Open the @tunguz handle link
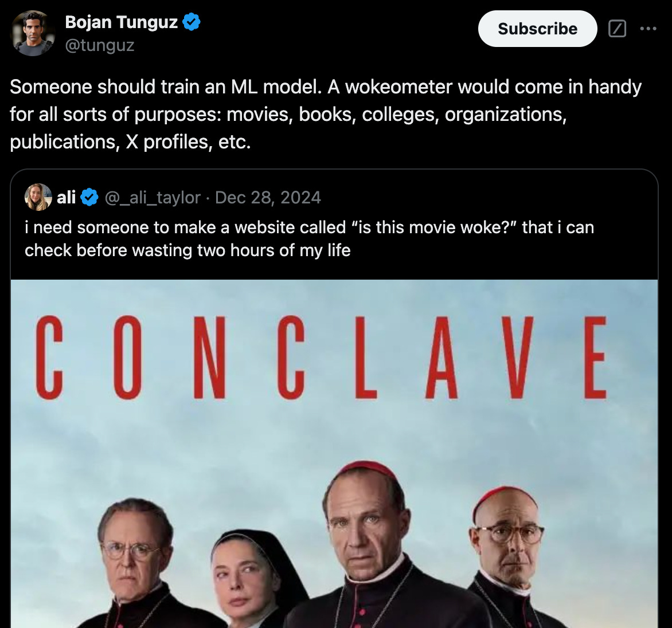Screen dimensions: 672x628 coord(99,45)
